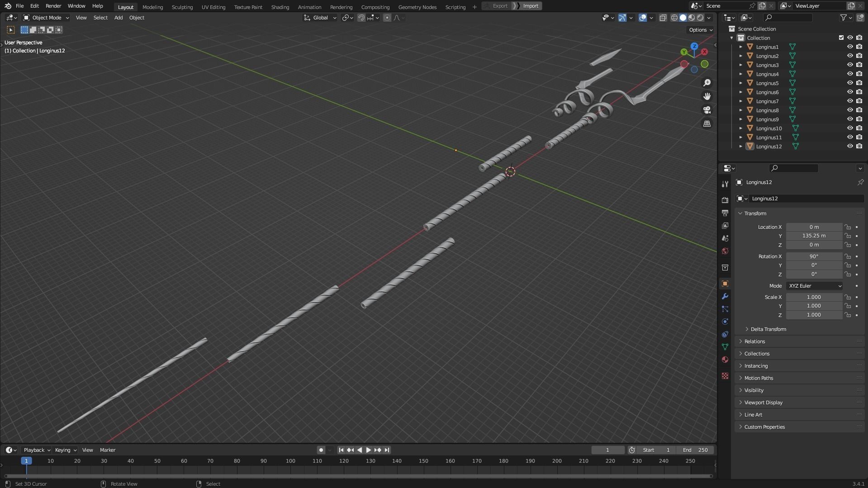Click the object name field Longinus12
868x488 pixels.
(806, 199)
